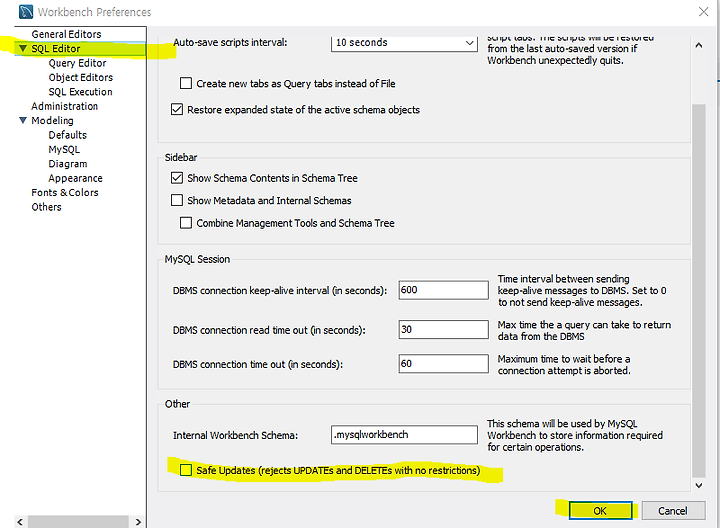Click the 'Auto-save scripts interval:' label
The width and height of the screenshot is (720, 528).
(230, 43)
